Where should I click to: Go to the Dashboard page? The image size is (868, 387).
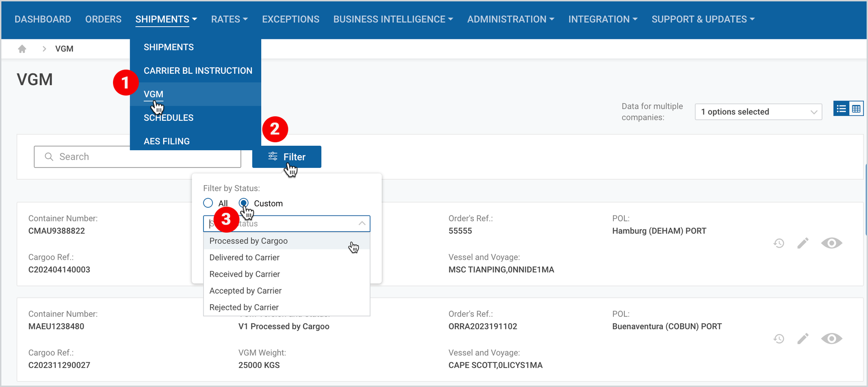pyautogui.click(x=43, y=19)
